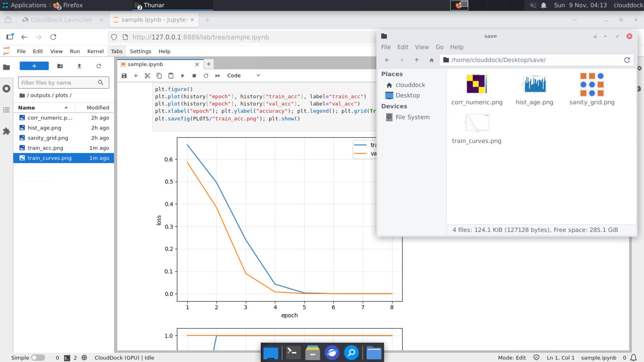Open the extension manager in the sidebar
The width and height of the screenshot is (644, 362).
(6, 131)
